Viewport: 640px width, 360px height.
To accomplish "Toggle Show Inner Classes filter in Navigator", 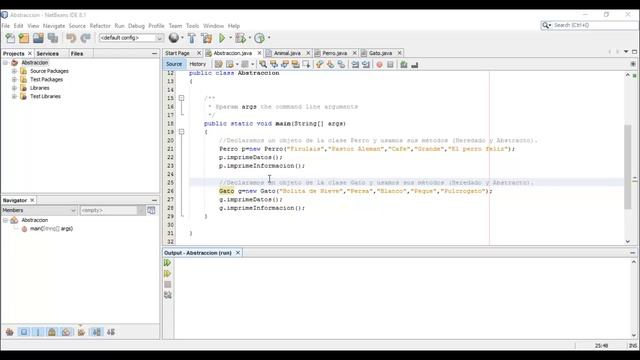I will pos(66,332).
